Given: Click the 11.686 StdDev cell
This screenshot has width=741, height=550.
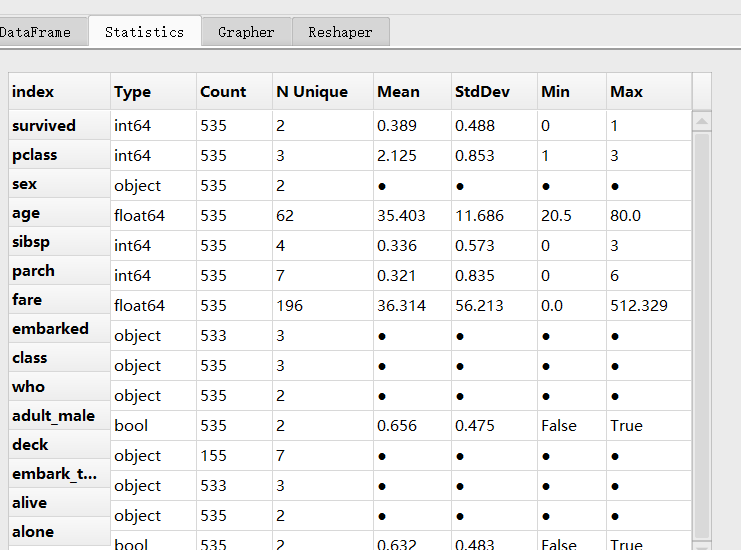Looking at the screenshot, I should click(x=494, y=215).
